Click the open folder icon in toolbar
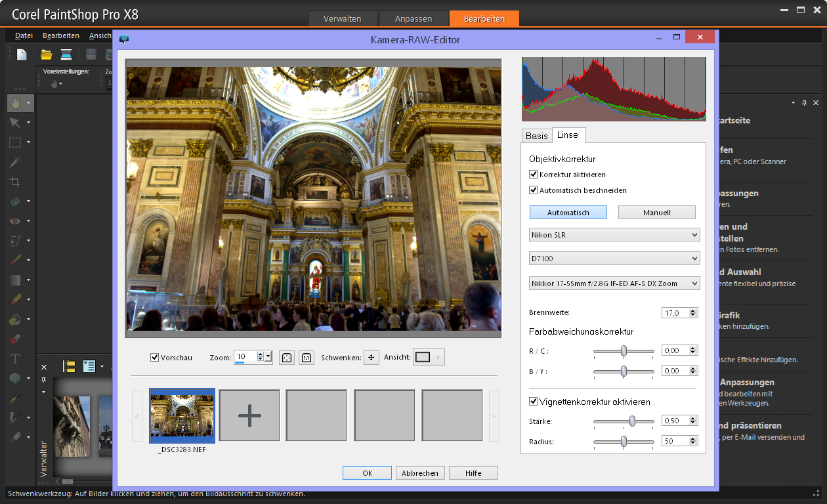 point(46,54)
